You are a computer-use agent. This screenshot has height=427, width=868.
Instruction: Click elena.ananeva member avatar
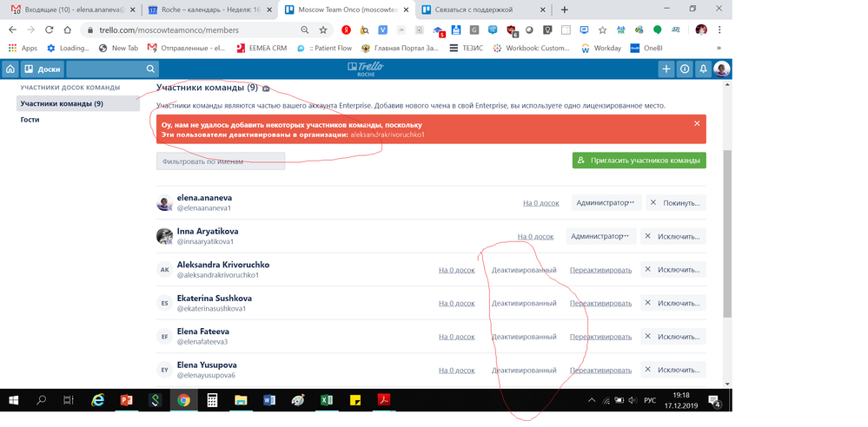[165, 203]
